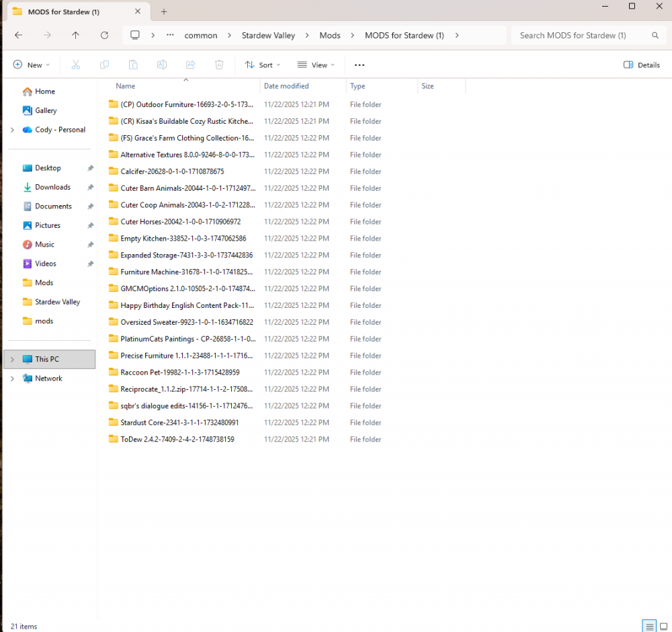Switch to large thumbnails view in status bar
The image size is (672, 632).
tap(664, 626)
